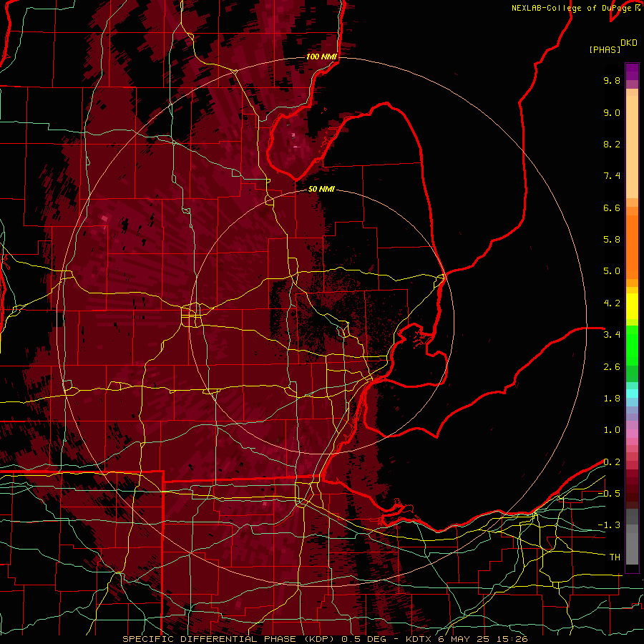
Task: Click the gray bottom segment of color bar
Action: click(632, 537)
